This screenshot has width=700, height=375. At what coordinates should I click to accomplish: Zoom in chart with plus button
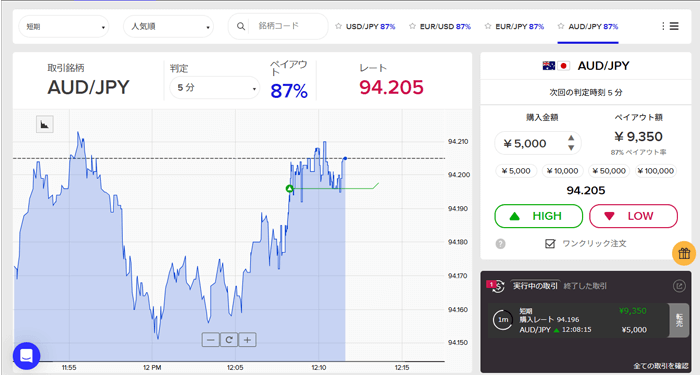(x=247, y=340)
